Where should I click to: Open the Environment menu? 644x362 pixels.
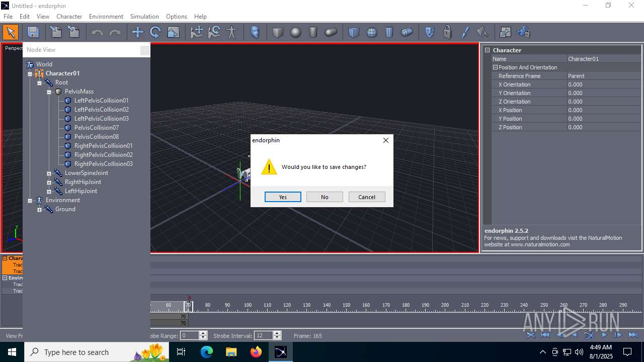pyautogui.click(x=106, y=17)
